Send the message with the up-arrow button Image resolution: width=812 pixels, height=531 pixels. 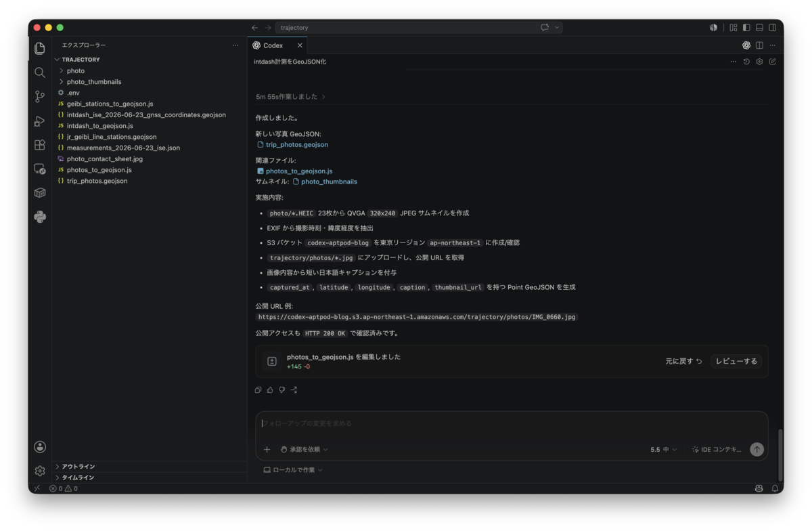(757, 449)
